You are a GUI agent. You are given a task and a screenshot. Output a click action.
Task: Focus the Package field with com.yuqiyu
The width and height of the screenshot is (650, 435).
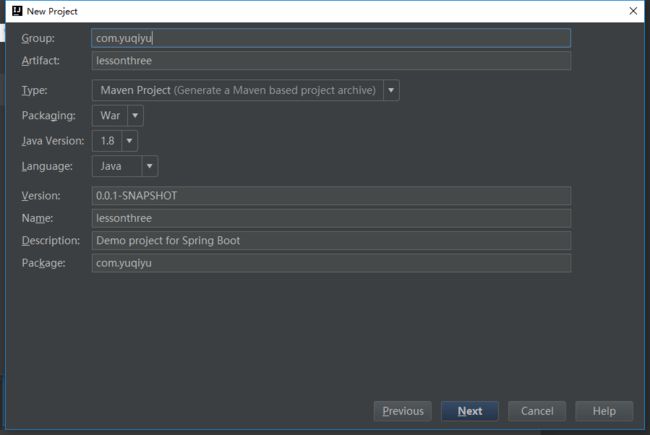point(331,263)
